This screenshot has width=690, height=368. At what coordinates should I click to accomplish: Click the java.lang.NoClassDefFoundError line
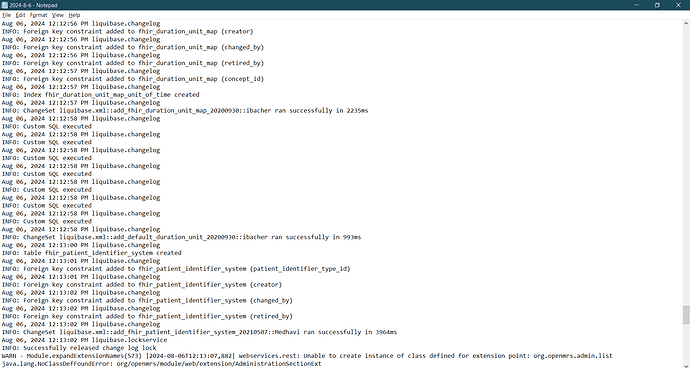pyautogui.click(x=161, y=364)
